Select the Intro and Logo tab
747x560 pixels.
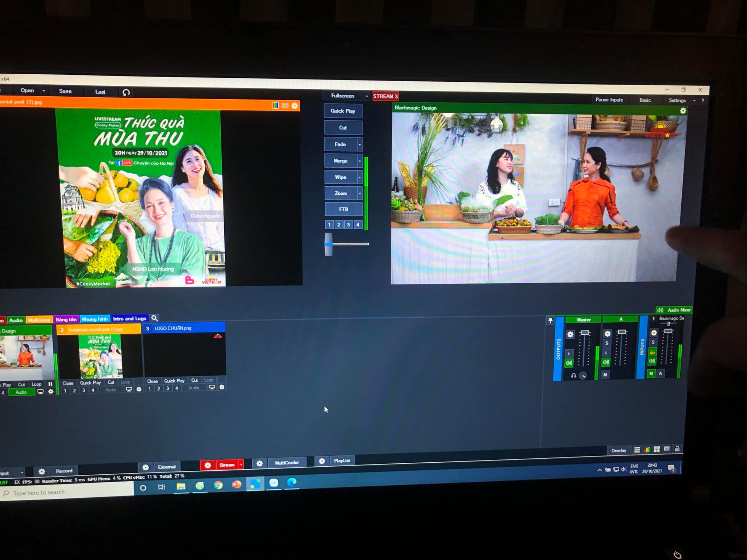129,319
